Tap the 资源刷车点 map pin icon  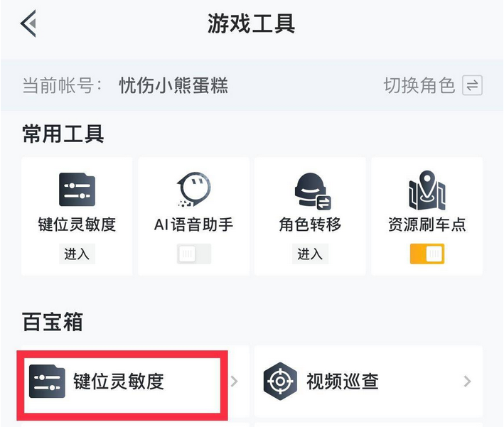click(427, 190)
